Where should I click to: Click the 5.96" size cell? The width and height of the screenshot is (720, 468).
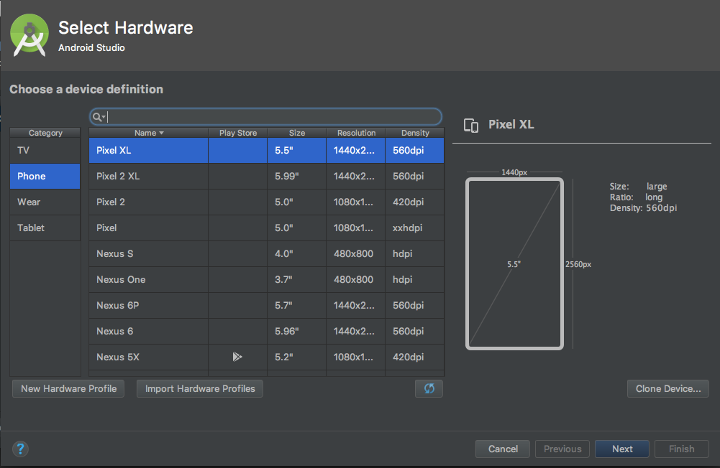click(x=297, y=331)
